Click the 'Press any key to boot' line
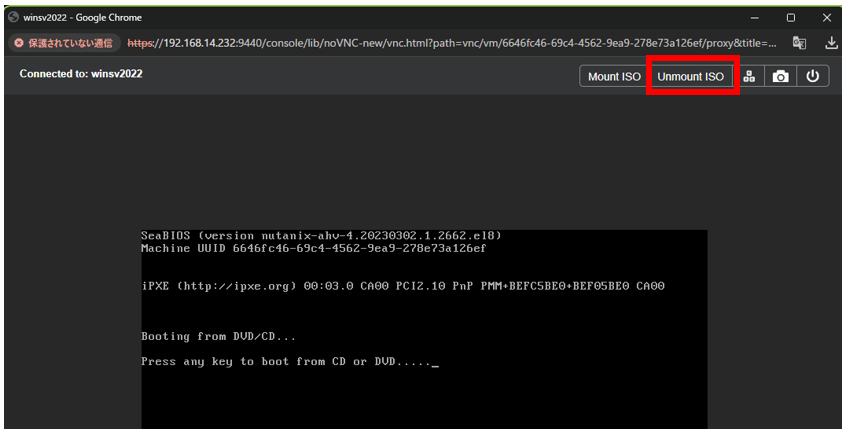This screenshot has width=849, height=429. [290, 362]
